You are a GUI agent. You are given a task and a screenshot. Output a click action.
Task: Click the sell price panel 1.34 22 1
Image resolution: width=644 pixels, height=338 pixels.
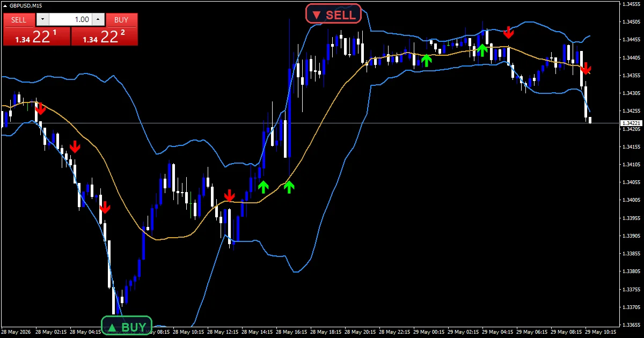tap(36, 36)
